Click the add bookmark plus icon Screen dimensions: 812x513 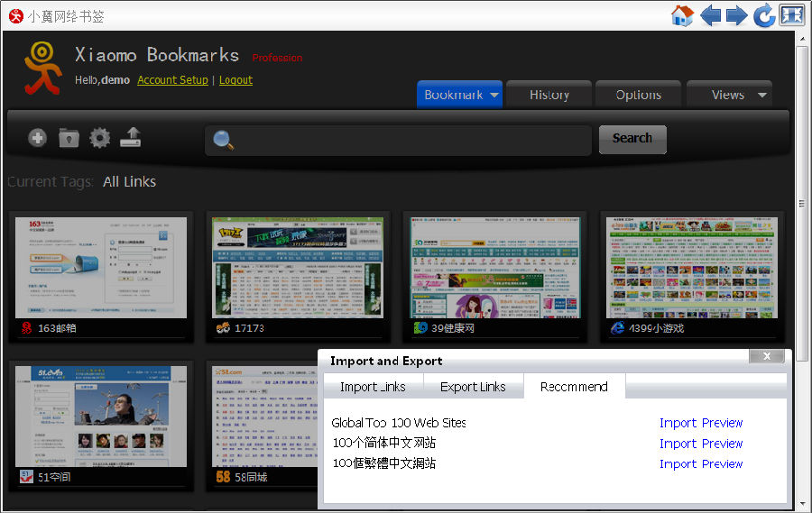pyautogui.click(x=37, y=138)
